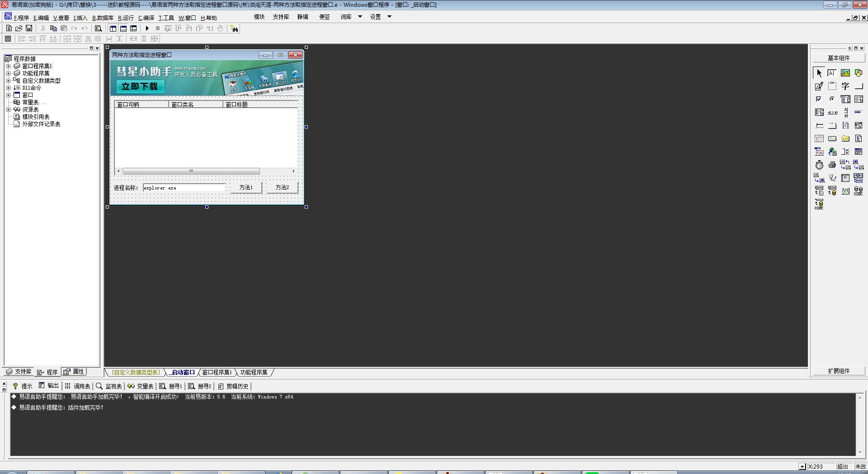Image resolution: width=868 pixels, height=474 pixels.
Task: Expand the 窗口程序集1 tree node
Action: [8, 66]
